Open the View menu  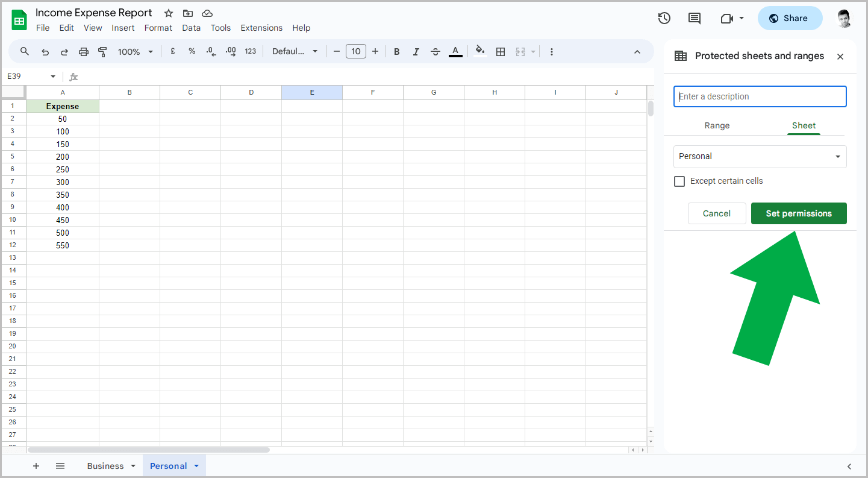point(93,28)
